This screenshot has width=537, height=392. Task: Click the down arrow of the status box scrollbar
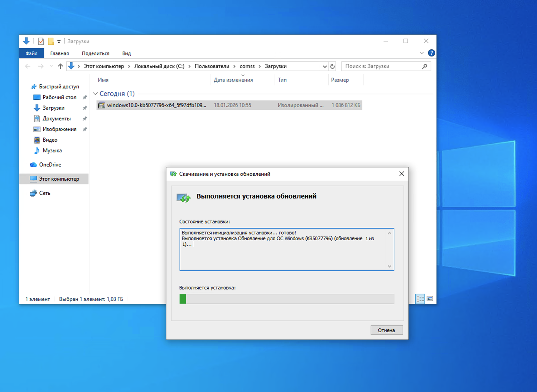(390, 266)
